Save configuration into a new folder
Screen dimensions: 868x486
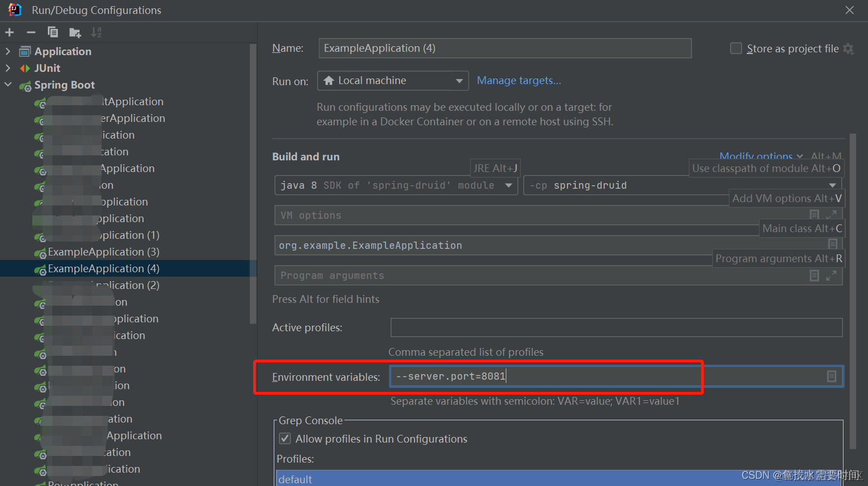click(x=75, y=33)
